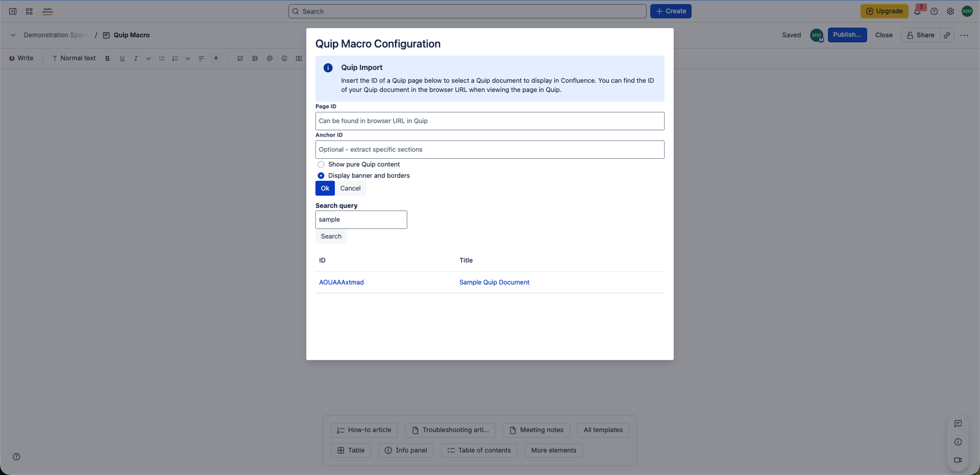Click the Write AI button

21,59
